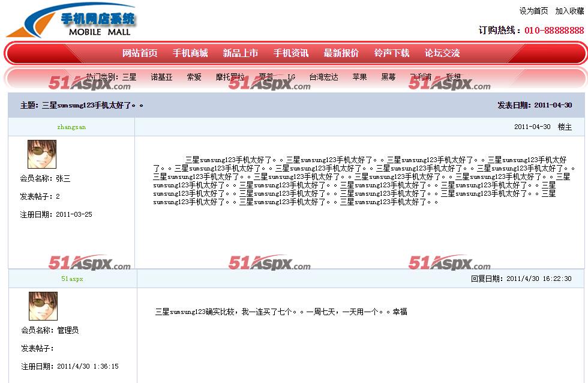Select 诺基亚 hot category
This screenshot has height=383, width=588.
click(x=161, y=77)
